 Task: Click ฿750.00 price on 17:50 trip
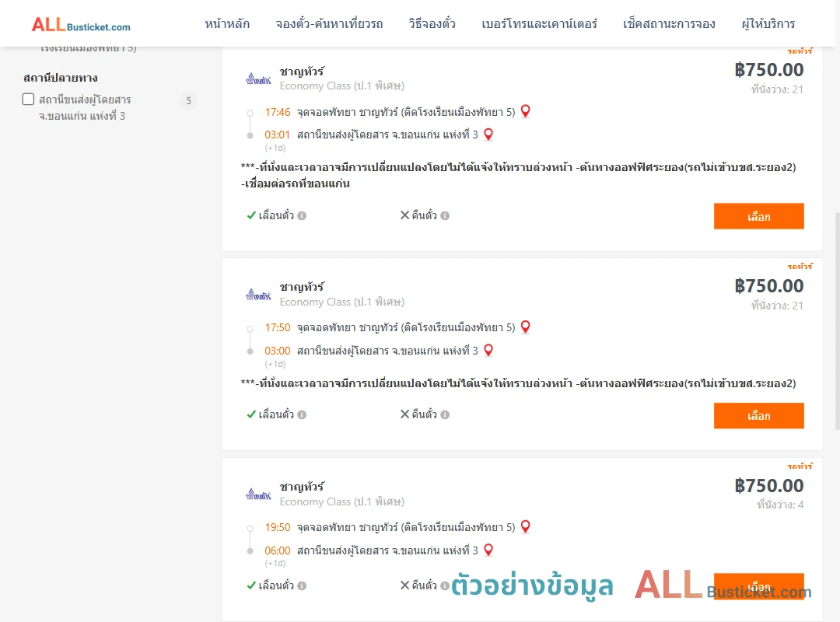[768, 285]
